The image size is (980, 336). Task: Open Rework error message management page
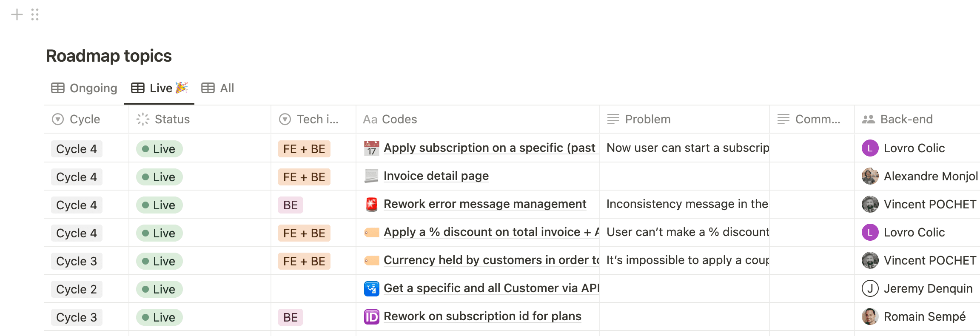(484, 204)
